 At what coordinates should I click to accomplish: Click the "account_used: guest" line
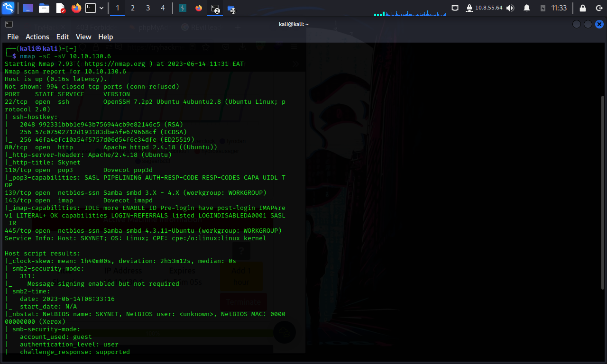click(56, 337)
